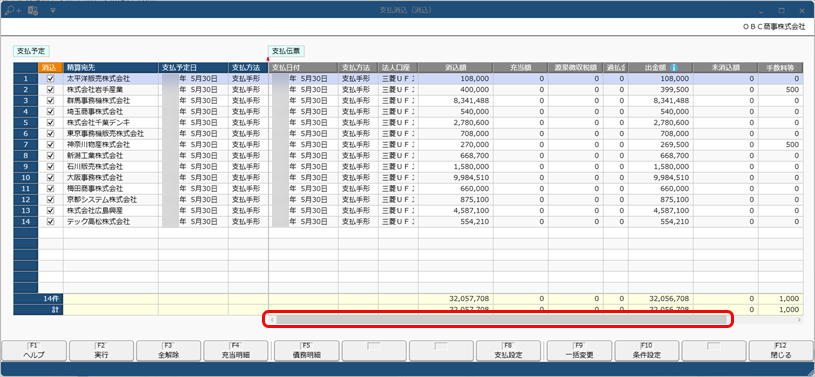Open the quick-access dropdown arrow in title bar

(52, 10)
